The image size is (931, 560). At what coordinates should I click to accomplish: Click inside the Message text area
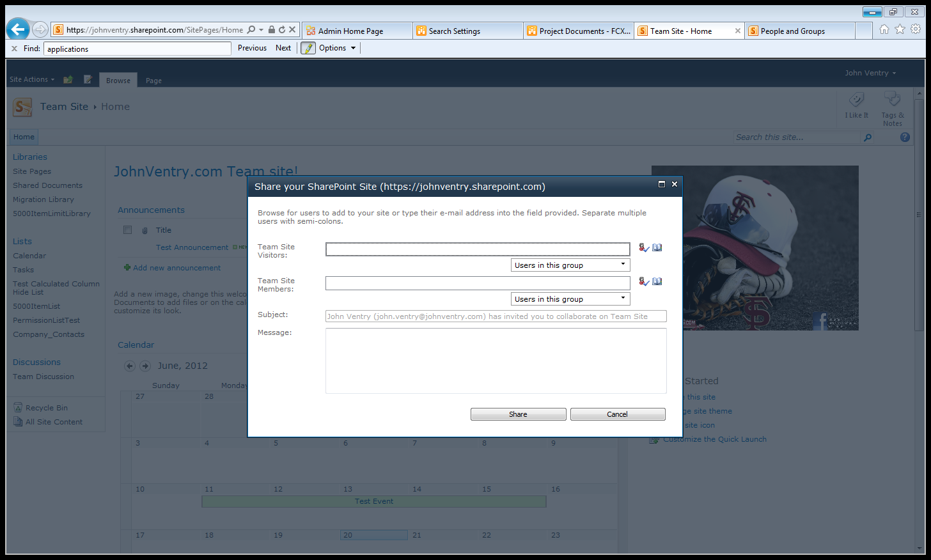pyautogui.click(x=496, y=361)
